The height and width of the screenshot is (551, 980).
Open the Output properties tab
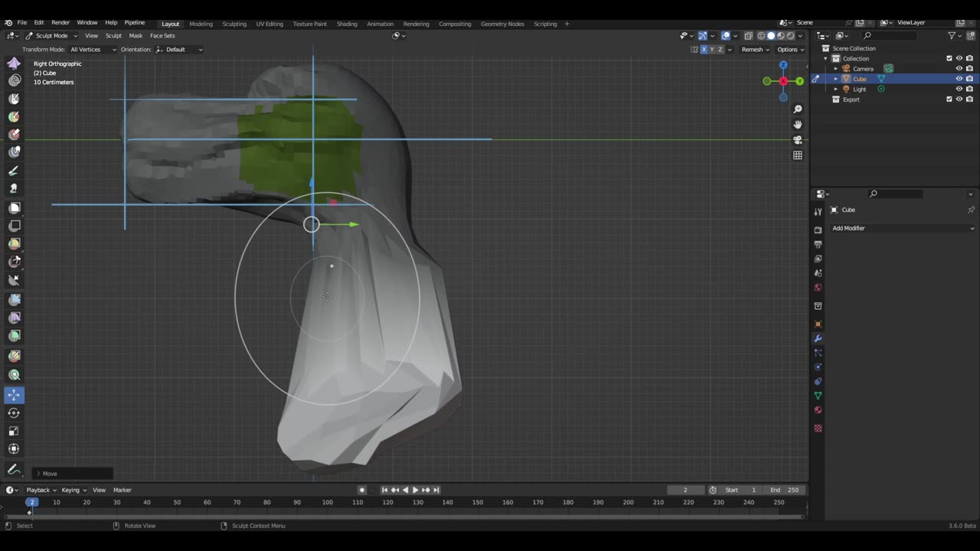click(x=818, y=244)
